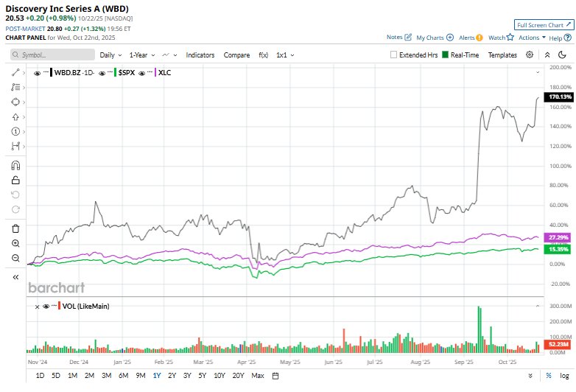The height and width of the screenshot is (392, 576).
Task: Toggle the magnet snap mode
Action: coord(15,166)
